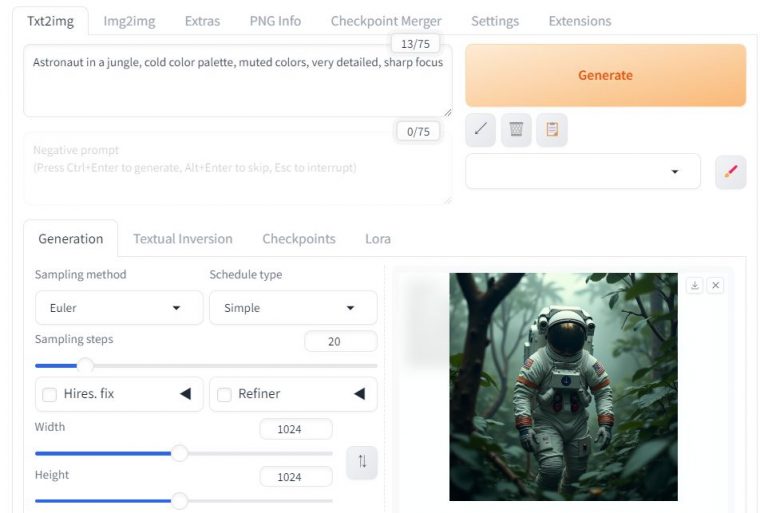The height and width of the screenshot is (513, 768).
Task: Expand the Hires. fix section arrow
Action: pyautogui.click(x=185, y=394)
